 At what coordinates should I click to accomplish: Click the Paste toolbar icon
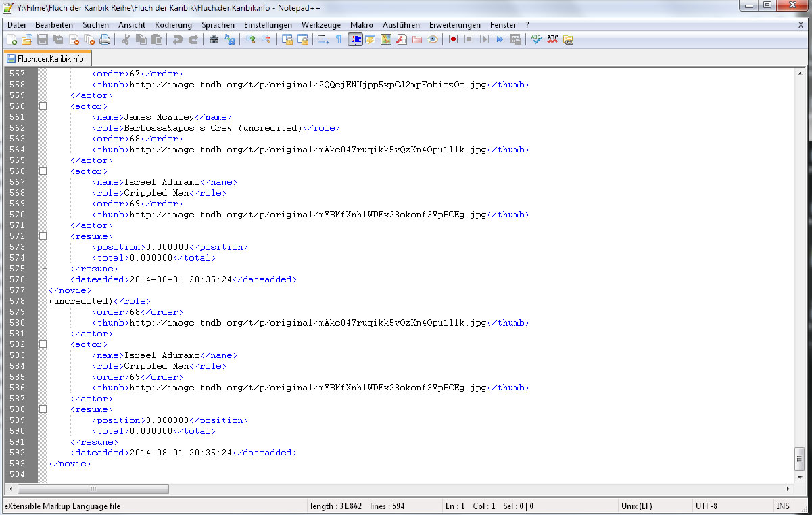coord(156,40)
